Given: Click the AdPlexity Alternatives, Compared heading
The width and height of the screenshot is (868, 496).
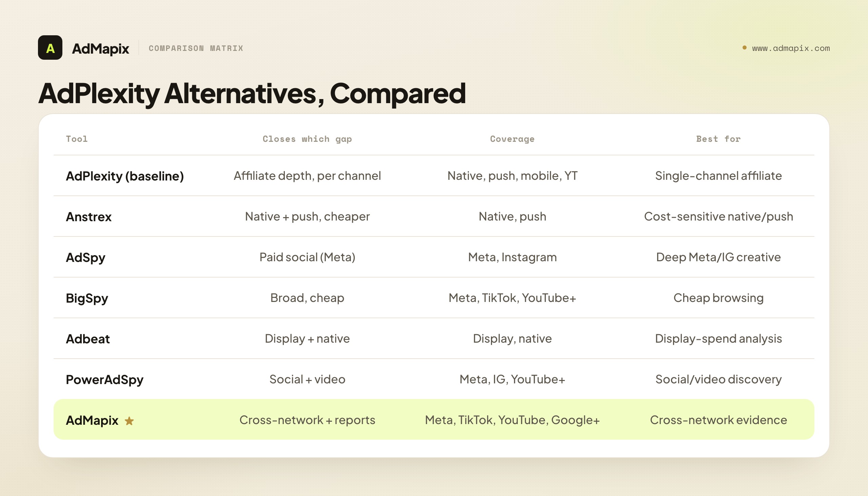Looking at the screenshot, I should (252, 93).
